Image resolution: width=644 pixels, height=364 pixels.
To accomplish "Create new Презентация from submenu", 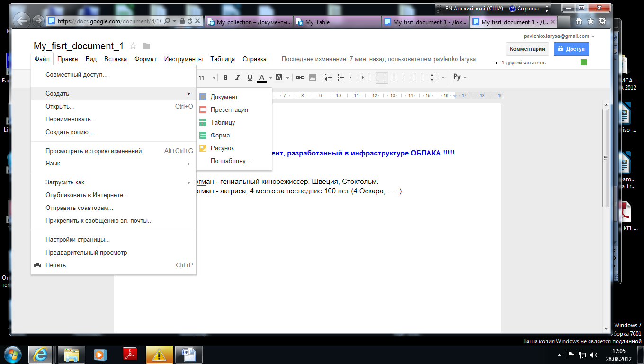I will click(234, 109).
